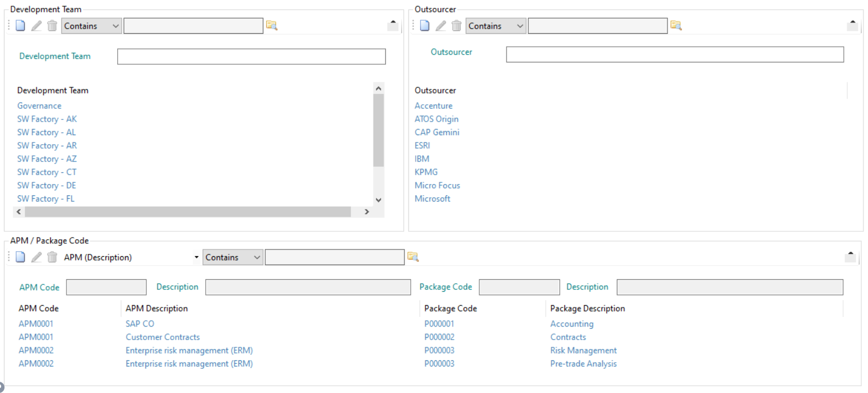Viewport: 868px width, 393px height.
Task: Select the Accenture outsourcer link
Action: [433, 105]
